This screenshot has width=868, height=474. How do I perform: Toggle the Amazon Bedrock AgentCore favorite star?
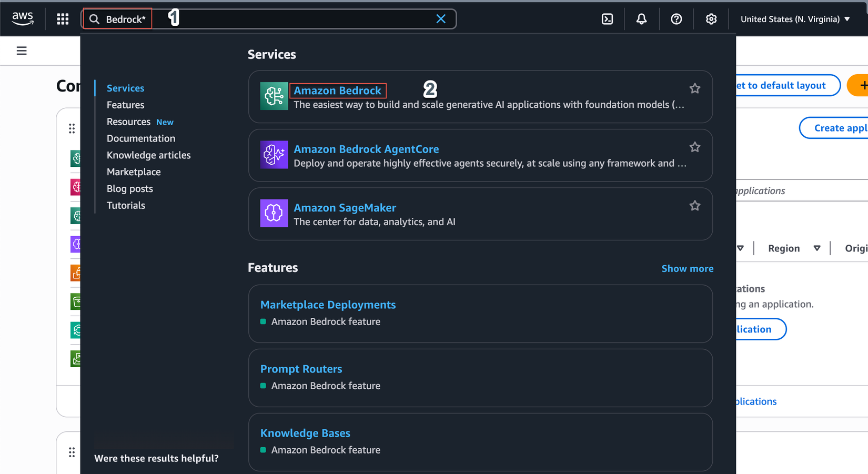click(694, 147)
